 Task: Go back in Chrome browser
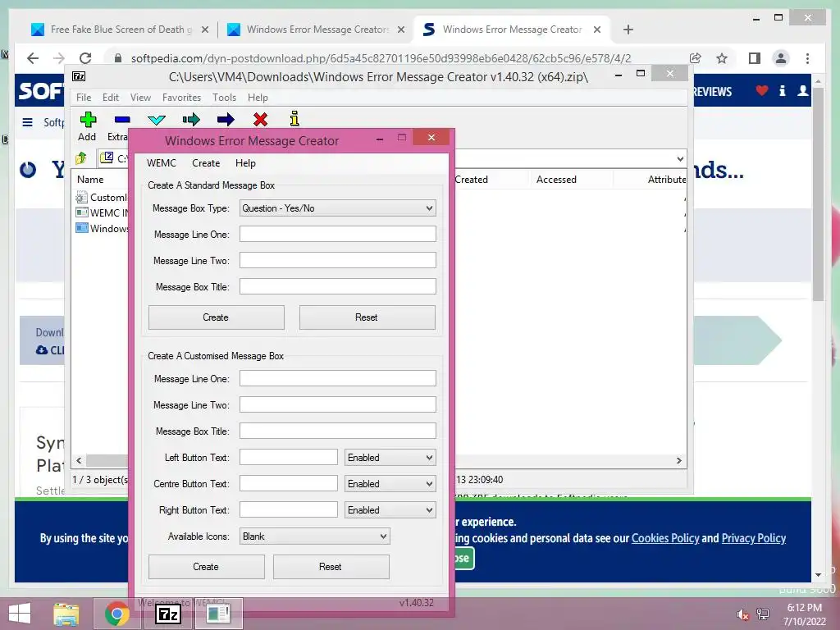33,58
